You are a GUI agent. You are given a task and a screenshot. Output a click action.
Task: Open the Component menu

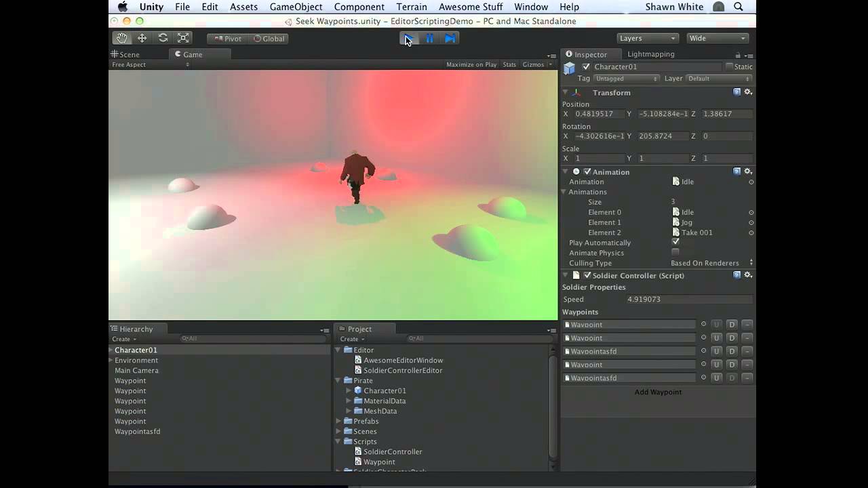point(359,7)
